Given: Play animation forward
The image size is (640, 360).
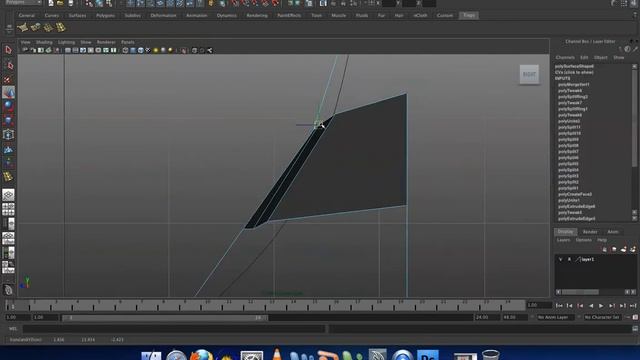Looking at the screenshot, I should pos(601,306).
